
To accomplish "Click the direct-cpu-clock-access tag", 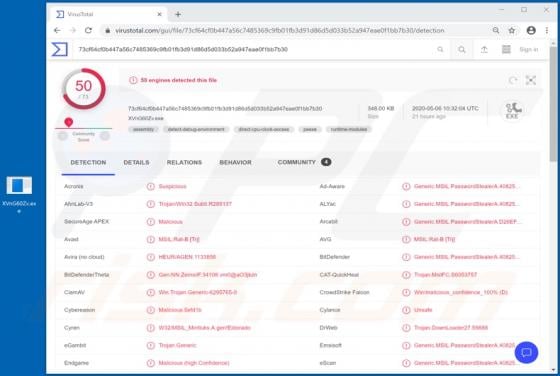I will click(264, 129).
